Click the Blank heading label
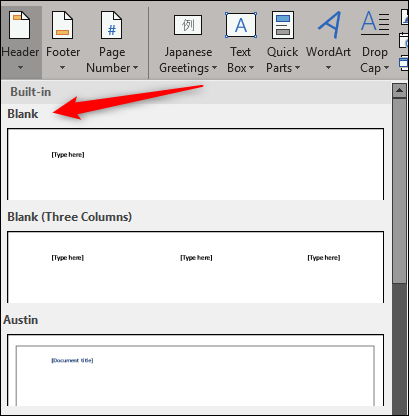 tap(23, 114)
